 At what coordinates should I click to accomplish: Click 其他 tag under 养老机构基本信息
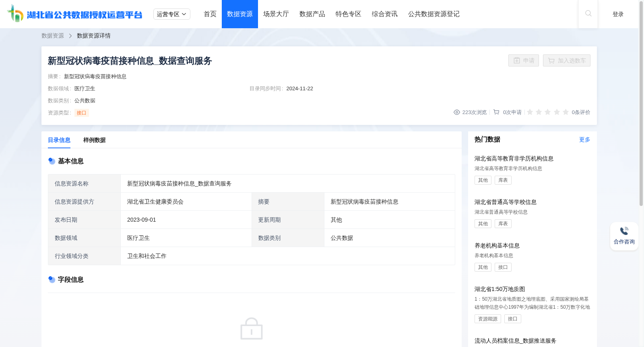click(483, 267)
